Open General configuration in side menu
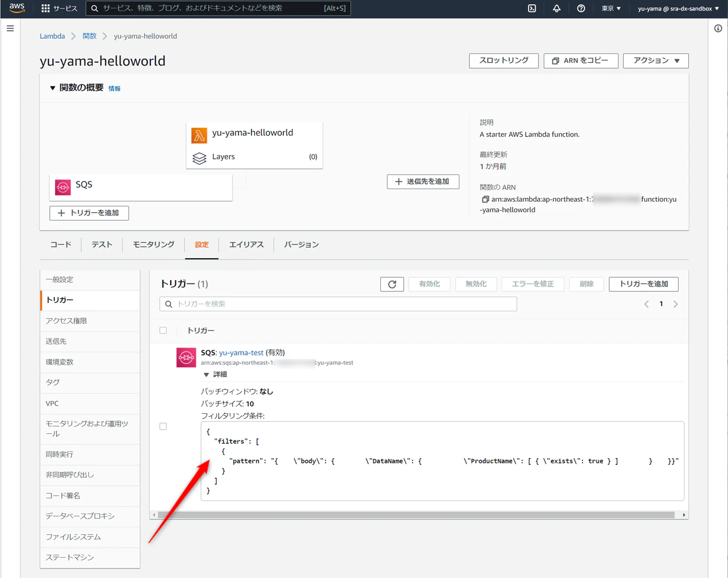 click(x=90, y=280)
